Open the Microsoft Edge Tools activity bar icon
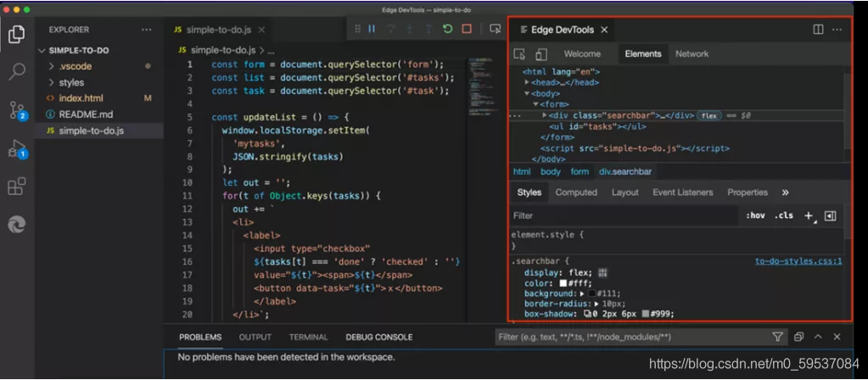 click(17, 225)
